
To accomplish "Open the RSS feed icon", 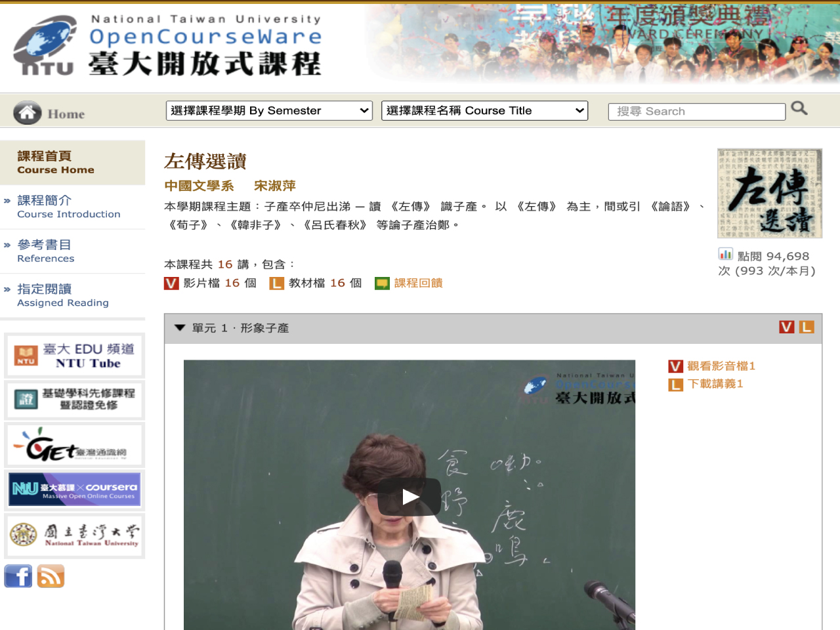I will [x=51, y=576].
